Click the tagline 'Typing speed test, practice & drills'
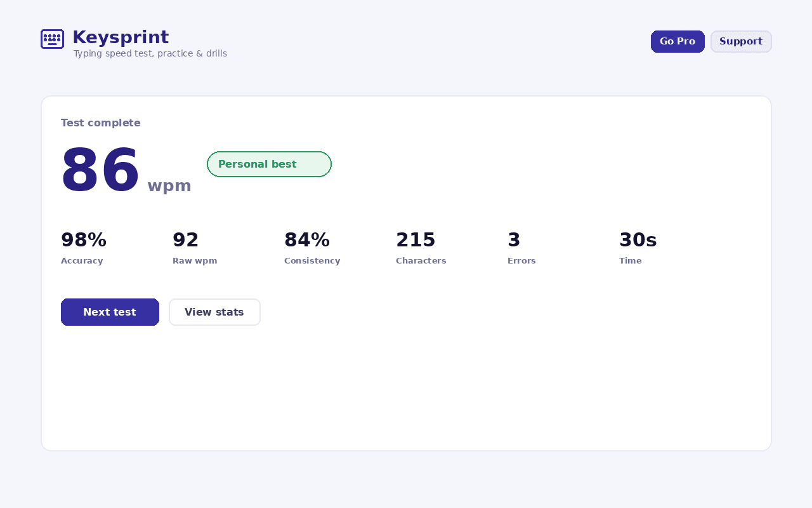812x508 pixels. click(150, 53)
